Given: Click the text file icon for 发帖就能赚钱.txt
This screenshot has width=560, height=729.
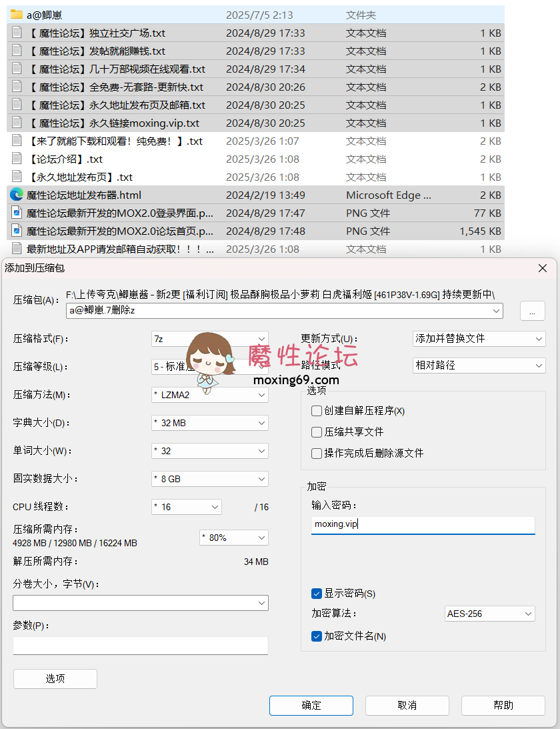Looking at the screenshot, I should pos(17,51).
